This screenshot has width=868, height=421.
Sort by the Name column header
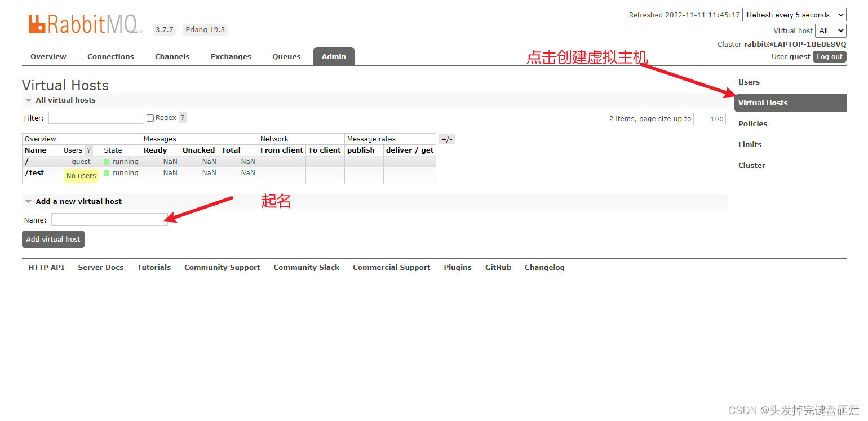click(x=36, y=150)
